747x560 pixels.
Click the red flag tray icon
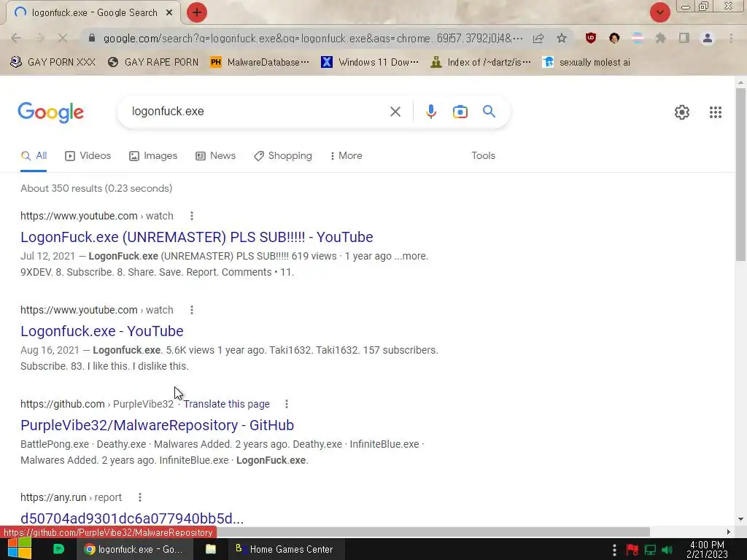point(632,550)
